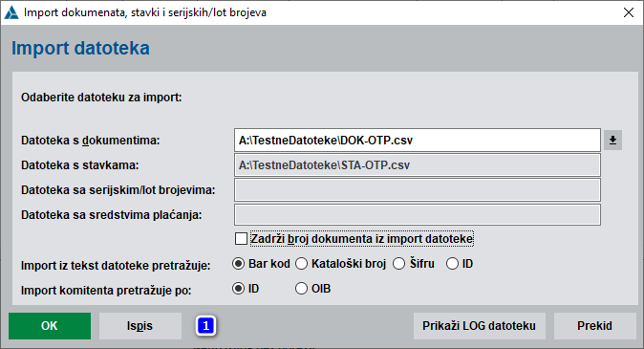Viewport: 644px width, 349px height.
Task: Open the Ispis print button
Action: (140, 326)
